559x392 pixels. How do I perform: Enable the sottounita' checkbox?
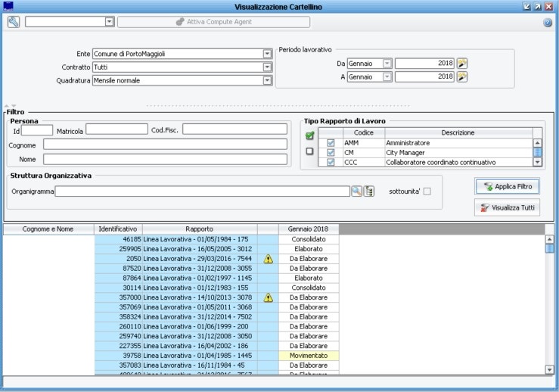click(x=427, y=191)
